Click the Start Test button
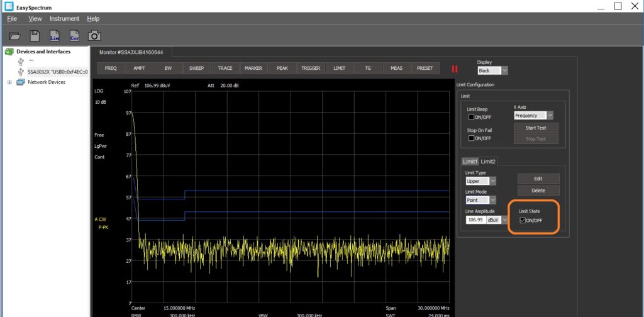Viewport: 644px width, 317px height. pyautogui.click(x=536, y=128)
